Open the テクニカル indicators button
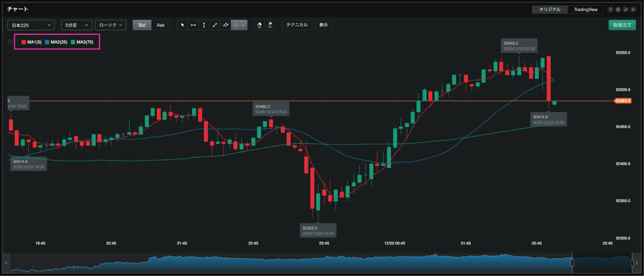644x276 pixels. 297,25
